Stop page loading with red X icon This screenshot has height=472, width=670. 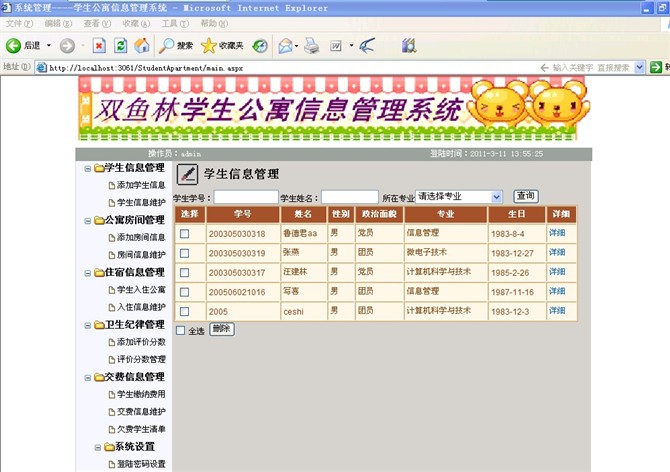(99, 45)
